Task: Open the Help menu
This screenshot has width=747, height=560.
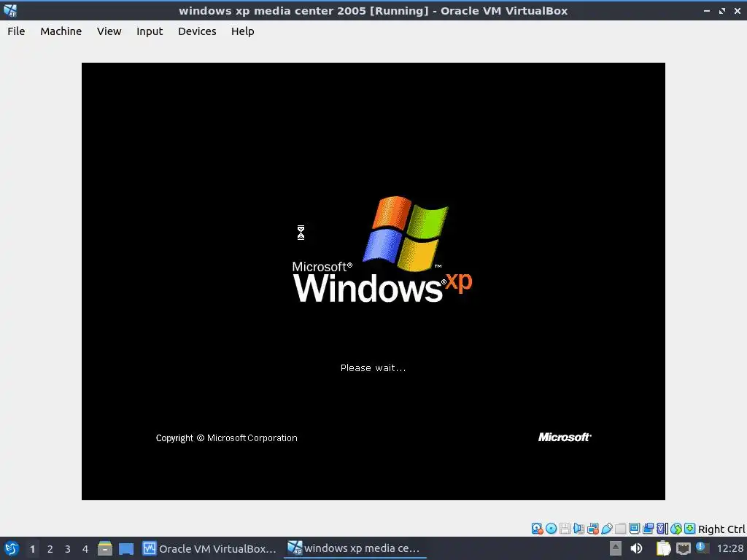Action: click(242, 31)
